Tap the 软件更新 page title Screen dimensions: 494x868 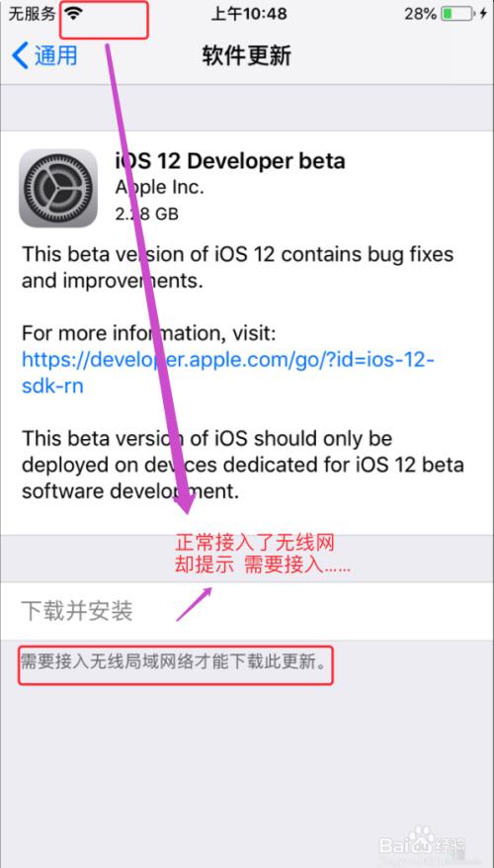pos(247,56)
